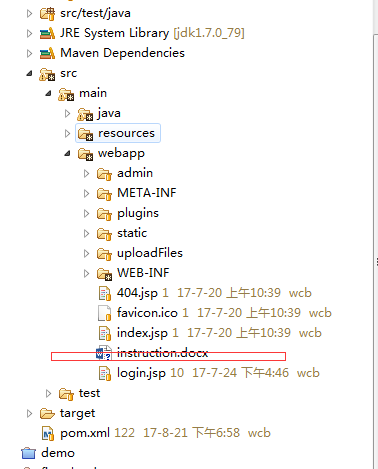Screen dimensions: 378x469
Task: Click the src folder icon
Action: click(47, 74)
